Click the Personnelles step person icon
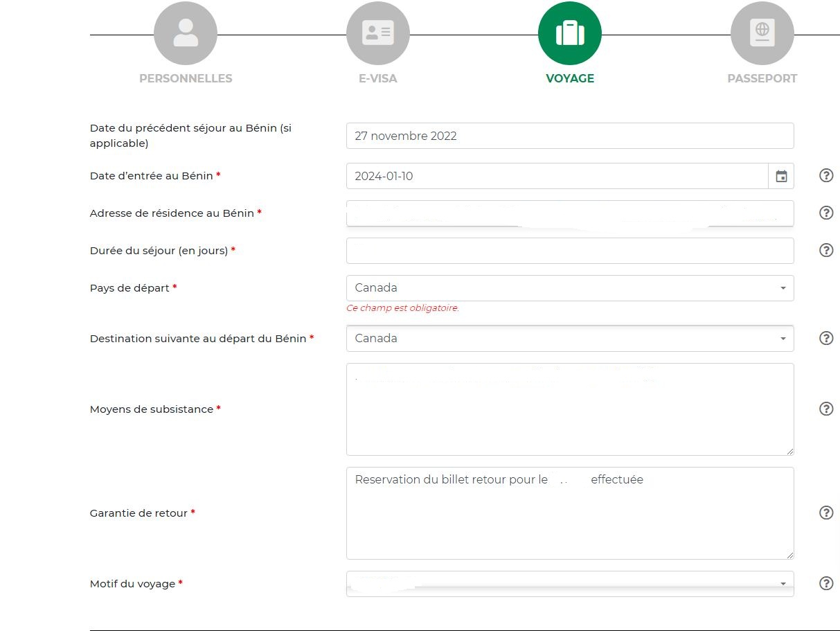This screenshot has height=631, width=840. point(186,33)
